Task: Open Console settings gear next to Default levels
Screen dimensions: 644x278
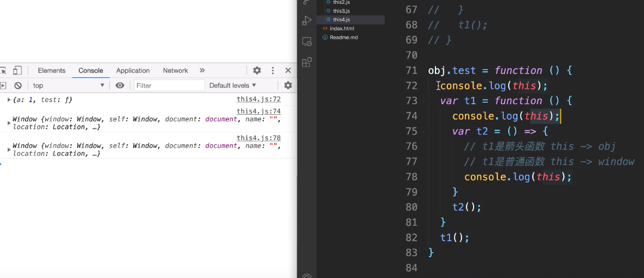Action: click(x=288, y=85)
